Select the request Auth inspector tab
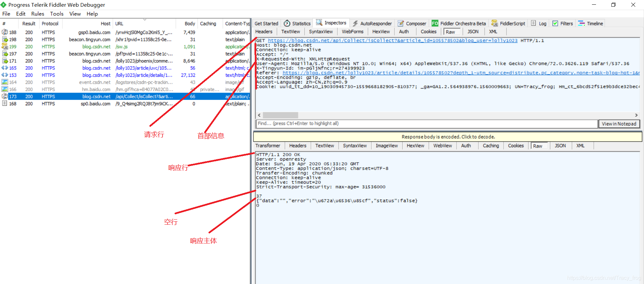 coord(404,32)
